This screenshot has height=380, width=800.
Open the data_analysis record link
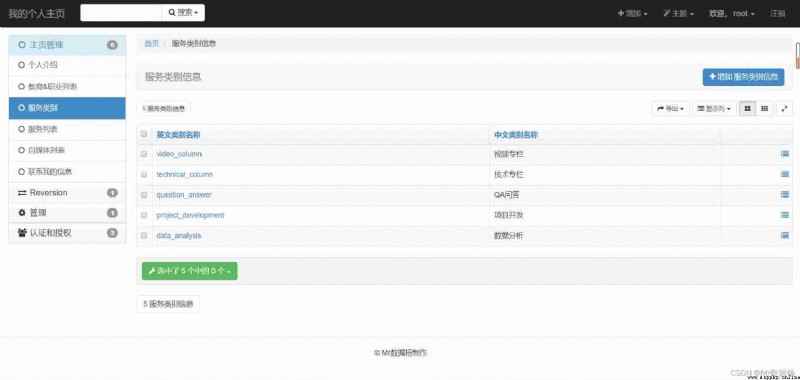tap(179, 236)
